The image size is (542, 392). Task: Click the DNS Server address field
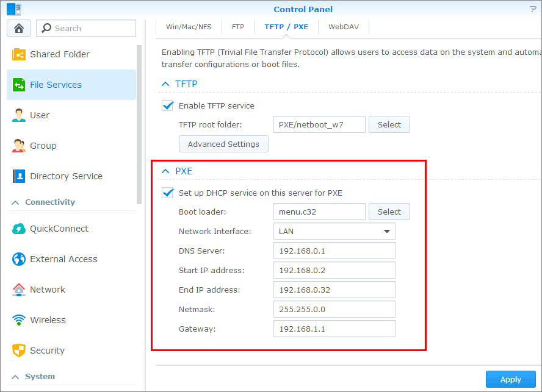pyautogui.click(x=334, y=251)
